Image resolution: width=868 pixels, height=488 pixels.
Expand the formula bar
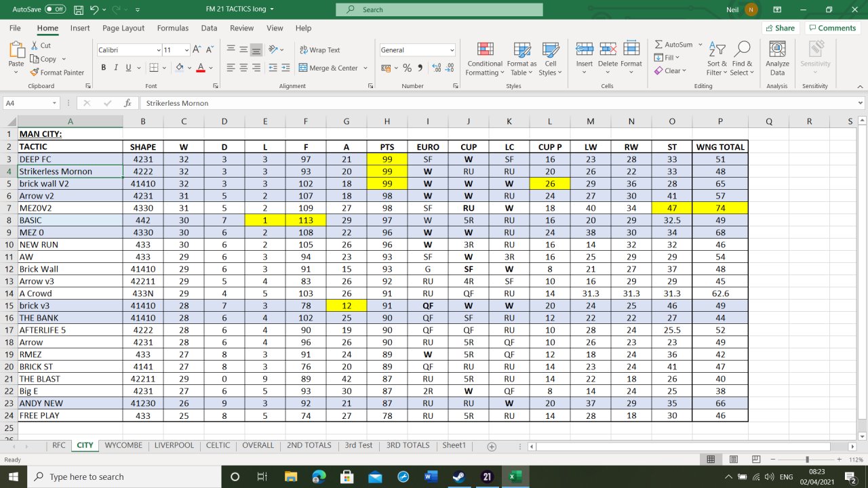coord(861,103)
